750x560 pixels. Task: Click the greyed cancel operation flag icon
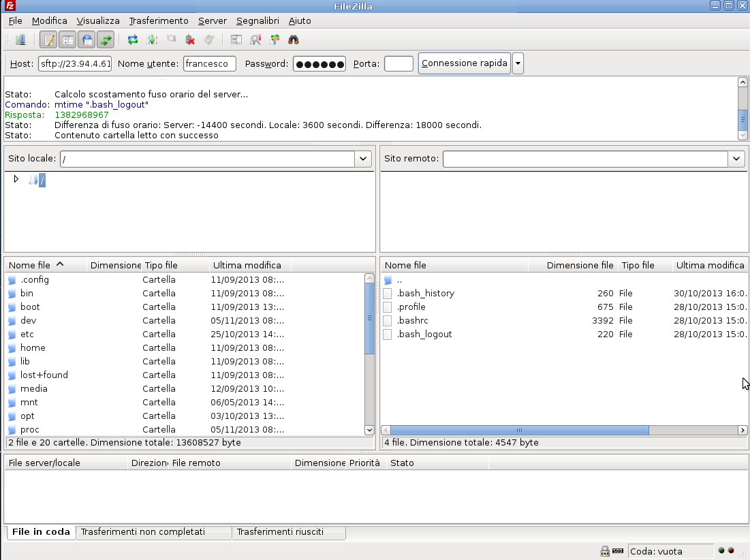coord(171,40)
